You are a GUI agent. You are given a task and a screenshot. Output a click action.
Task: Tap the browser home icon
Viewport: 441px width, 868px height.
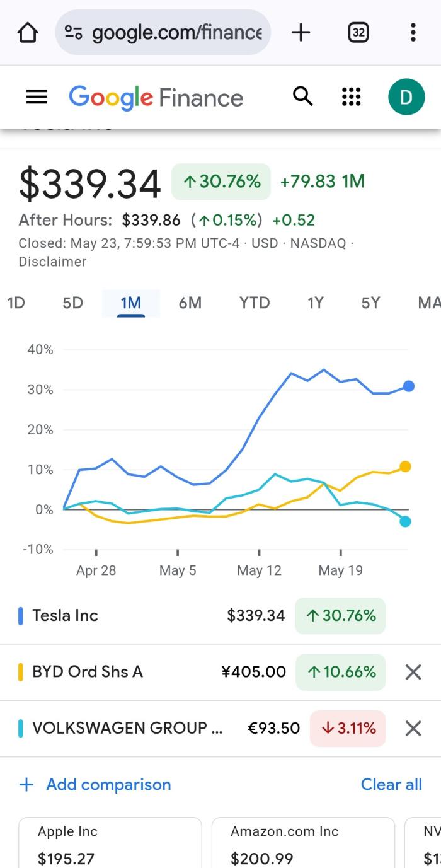coord(28,33)
